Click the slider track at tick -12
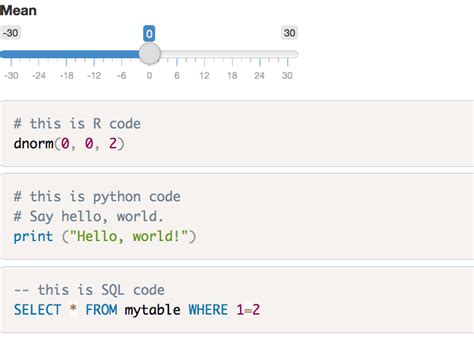The image size is (474, 363). [x=94, y=54]
